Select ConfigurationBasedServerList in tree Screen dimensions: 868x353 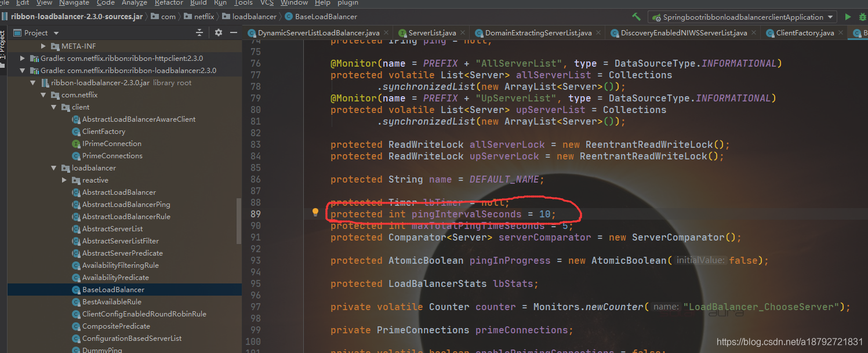pos(132,338)
